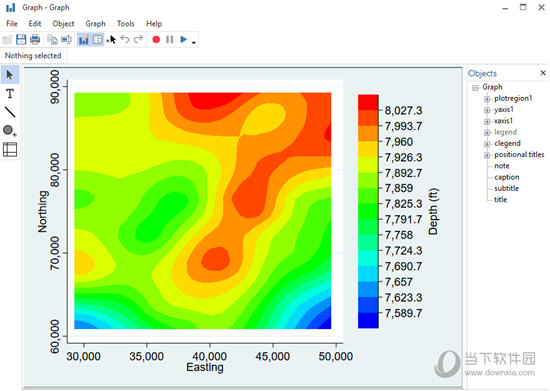Click the Easting x-axis title

(204, 367)
